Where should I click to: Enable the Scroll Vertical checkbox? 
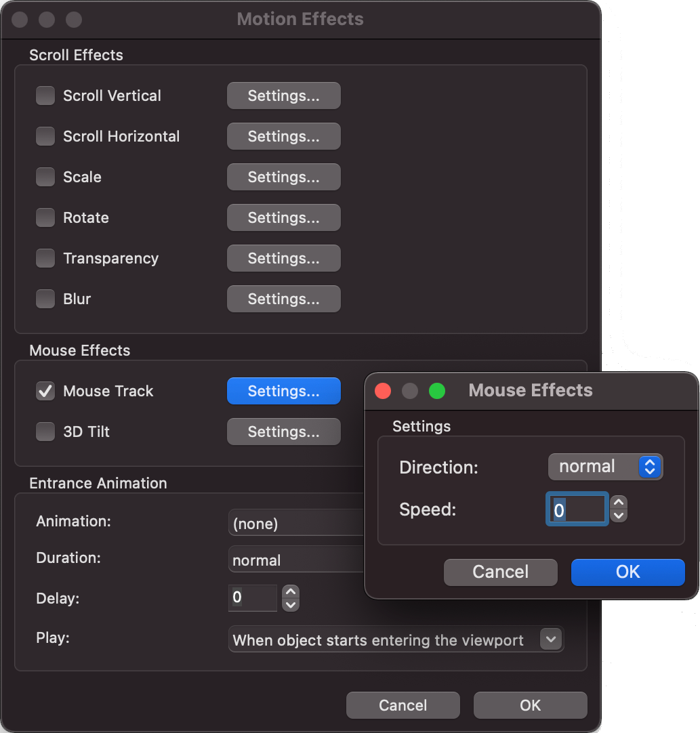pyautogui.click(x=45, y=96)
